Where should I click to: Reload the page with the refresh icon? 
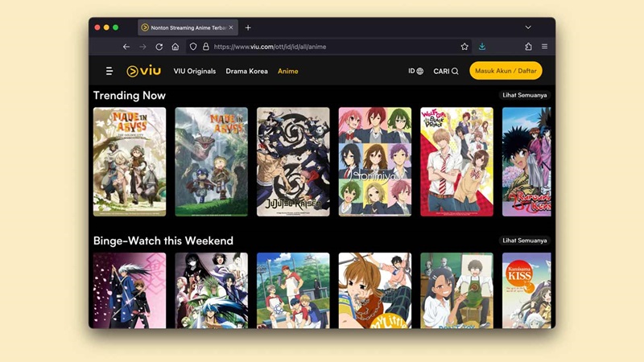(x=159, y=47)
